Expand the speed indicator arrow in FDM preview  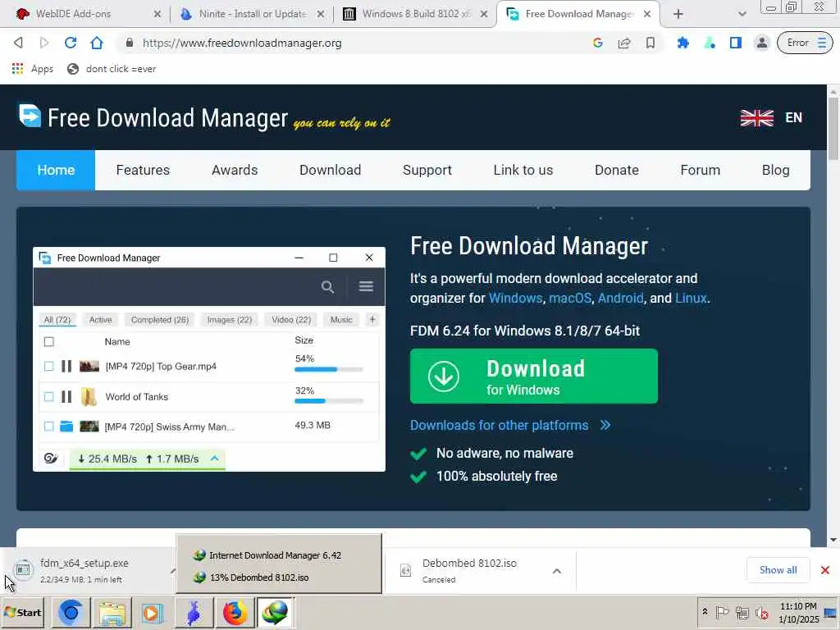pyautogui.click(x=214, y=459)
